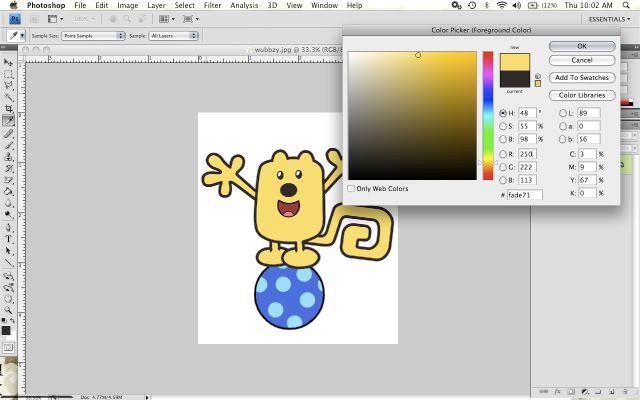Screen dimensions: 640x400
Task: Open the ESSENTIALS workspace switcher
Action: [609, 19]
